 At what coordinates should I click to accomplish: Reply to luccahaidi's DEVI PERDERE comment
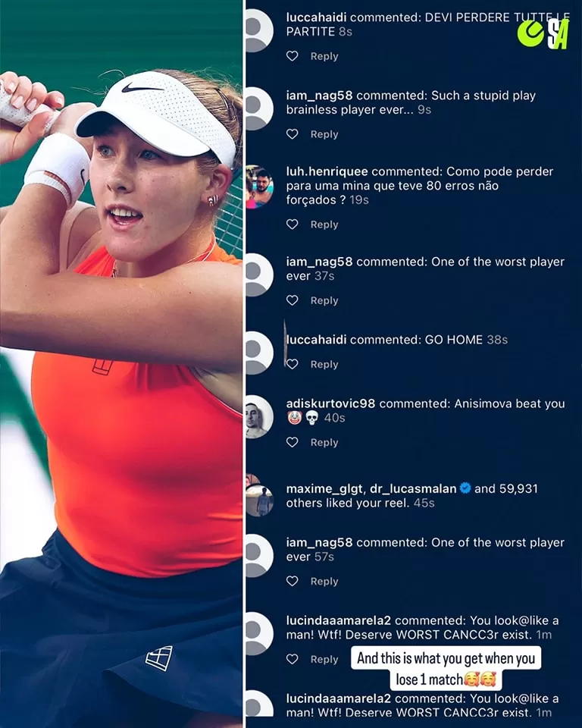coord(324,56)
